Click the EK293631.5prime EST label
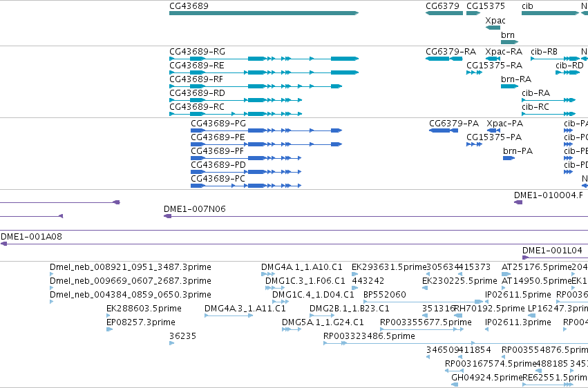The width and height of the screenshot is (588, 388). click(389, 267)
